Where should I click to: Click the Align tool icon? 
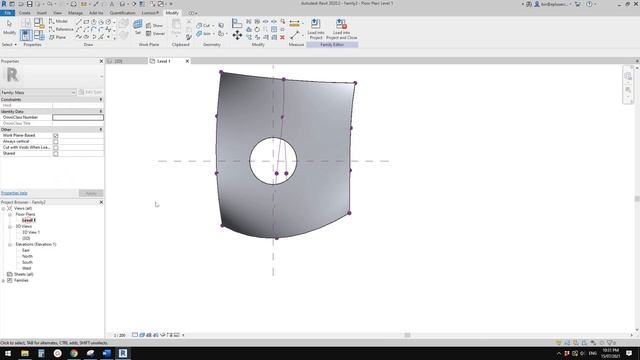(237, 23)
